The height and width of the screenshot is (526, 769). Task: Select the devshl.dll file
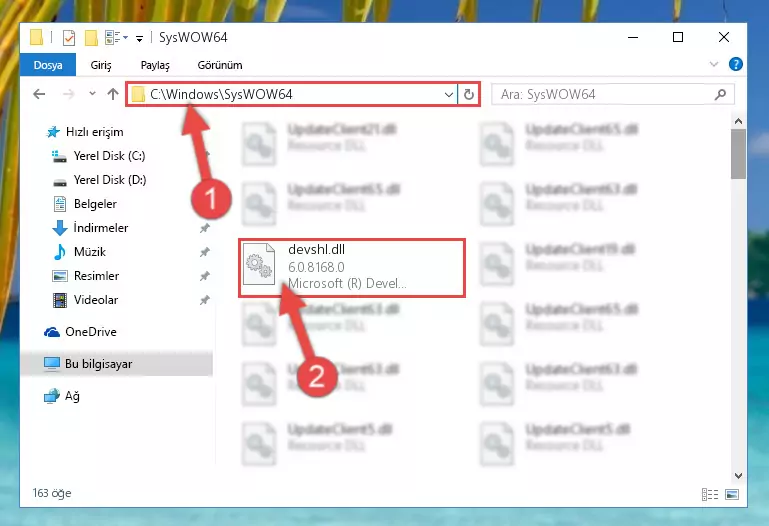click(x=352, y=268)
